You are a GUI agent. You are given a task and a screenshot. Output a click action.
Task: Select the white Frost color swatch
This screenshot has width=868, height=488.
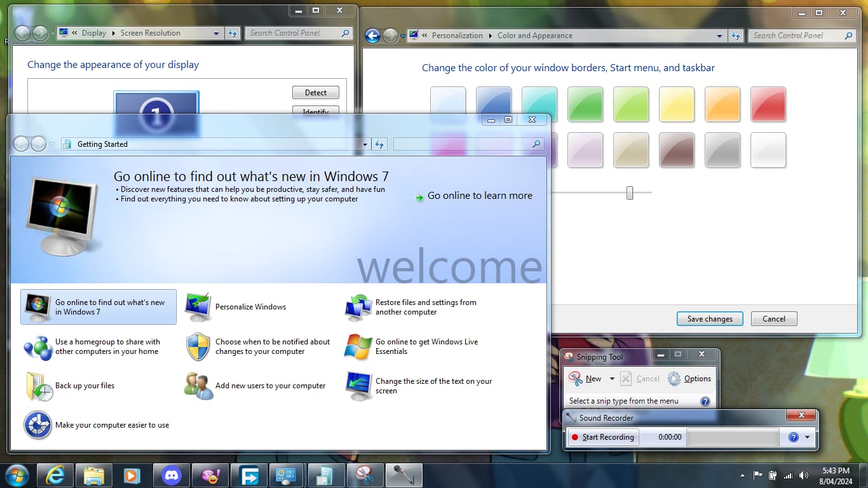(768, 150)
